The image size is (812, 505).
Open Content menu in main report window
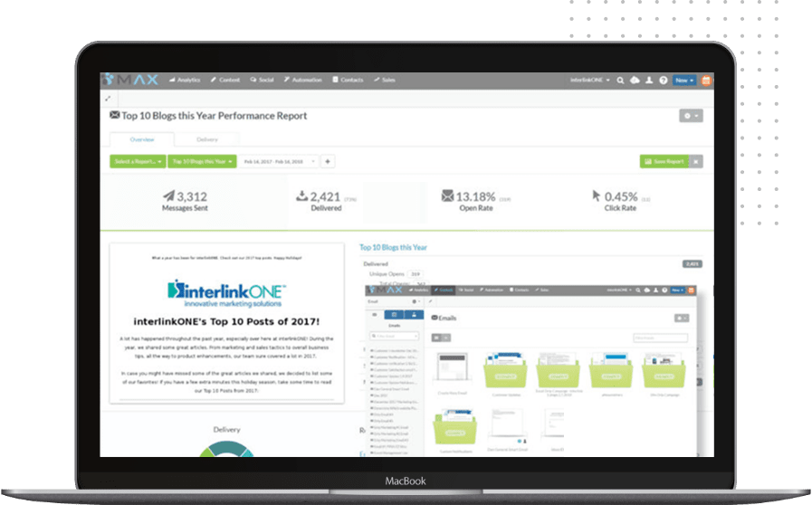pos(225,80)
